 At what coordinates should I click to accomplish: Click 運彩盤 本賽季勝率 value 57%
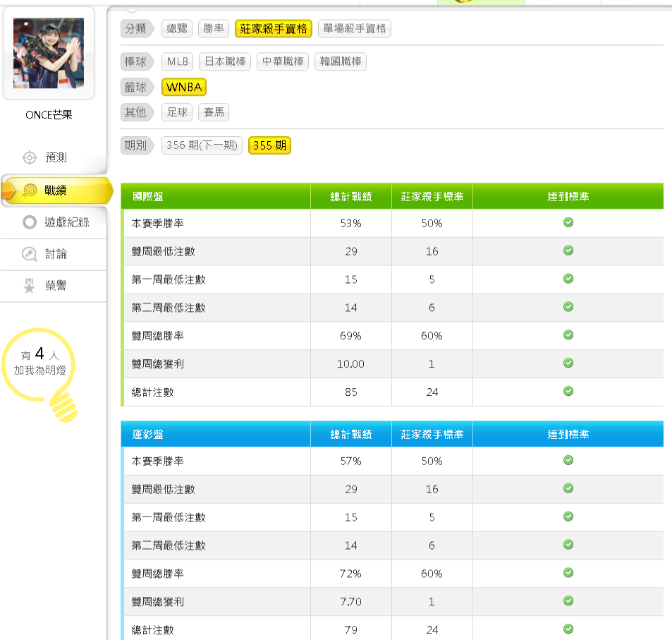point(351,461)
